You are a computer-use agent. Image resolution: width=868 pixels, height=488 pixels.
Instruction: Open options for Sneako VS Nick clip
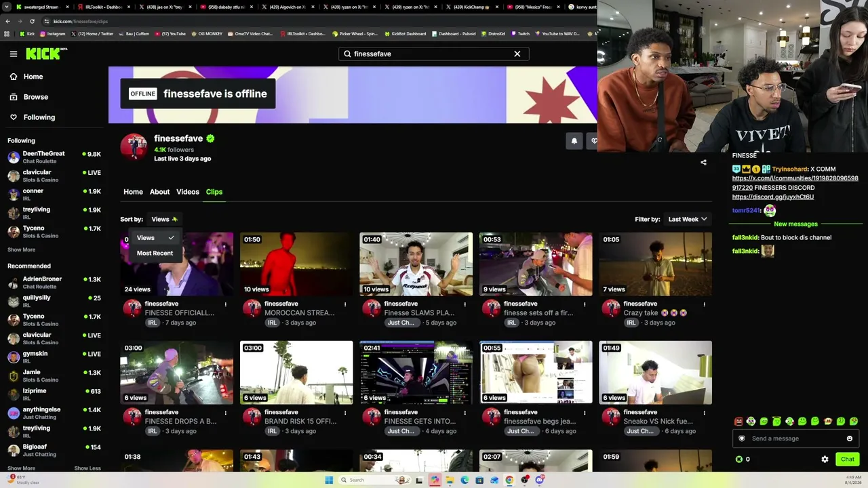tap(704, 413)
